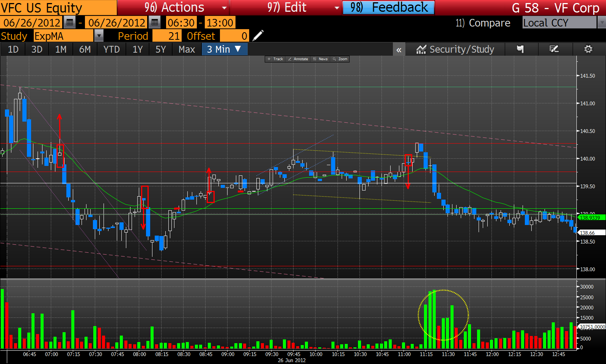Viewport: 606px width, 364px height.
Task: Click the 13:00 end time field
Action: tap(220, 23)
